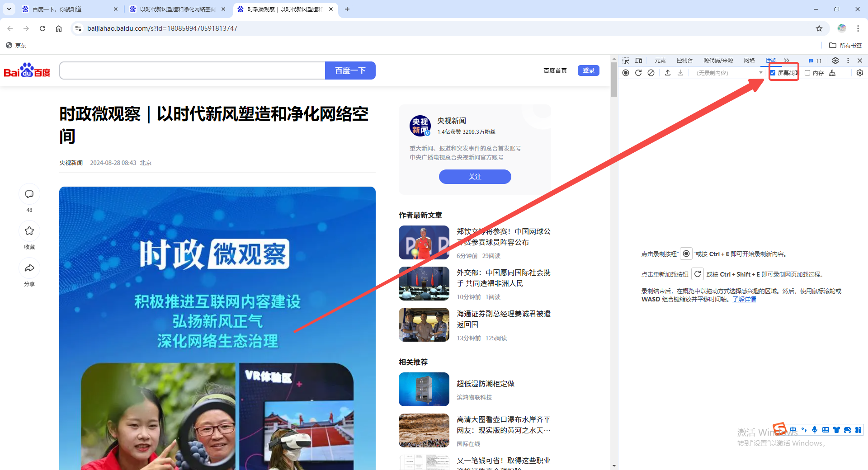Viewport: 868px width, 470px height.
Task: Click the comment bubble icon with 48
Action: pyautogui.click(x=29, y=194)
